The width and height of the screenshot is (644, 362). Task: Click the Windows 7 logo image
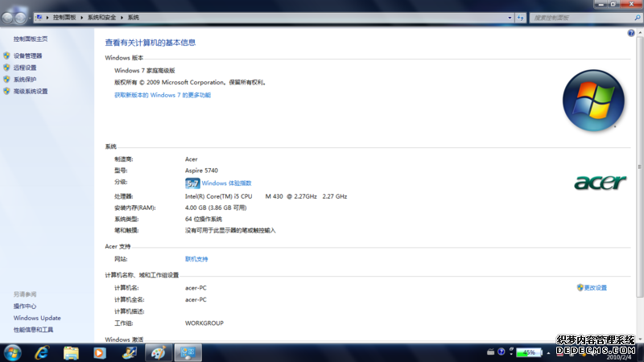click(x=593, y=101)
